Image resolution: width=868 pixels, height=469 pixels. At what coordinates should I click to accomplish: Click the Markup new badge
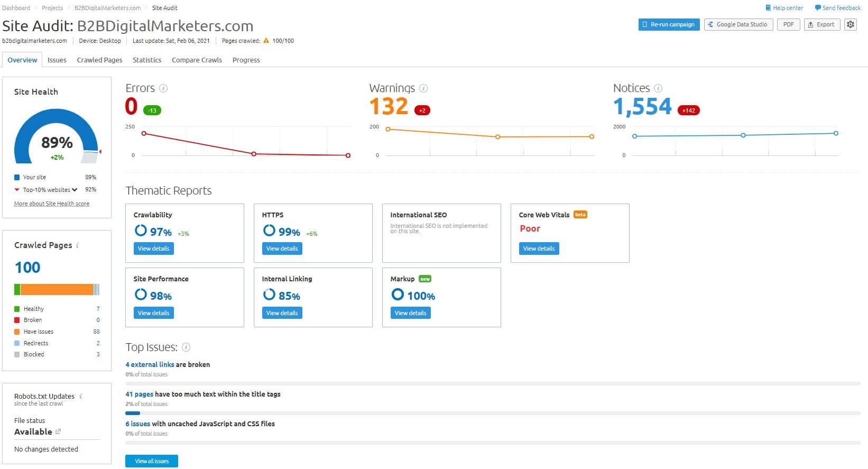pyautogui.click(x=425, y=279)
